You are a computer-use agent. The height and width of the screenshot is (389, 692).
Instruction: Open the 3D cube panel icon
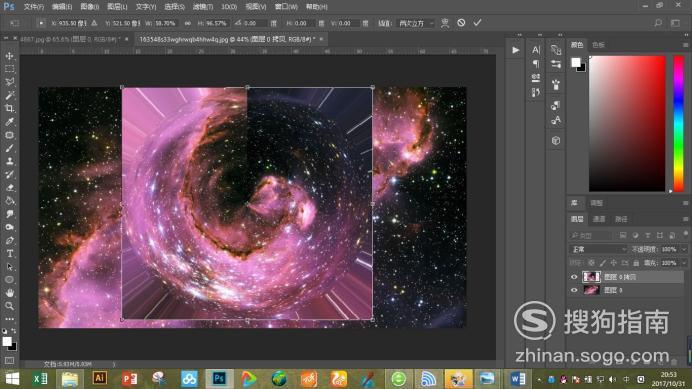tap(556, 141)
